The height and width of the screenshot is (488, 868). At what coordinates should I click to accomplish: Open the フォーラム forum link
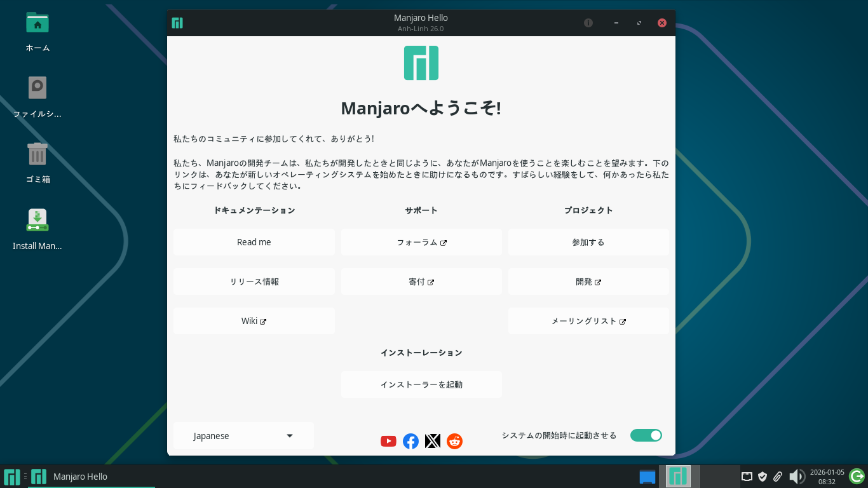tap(421, 242)
